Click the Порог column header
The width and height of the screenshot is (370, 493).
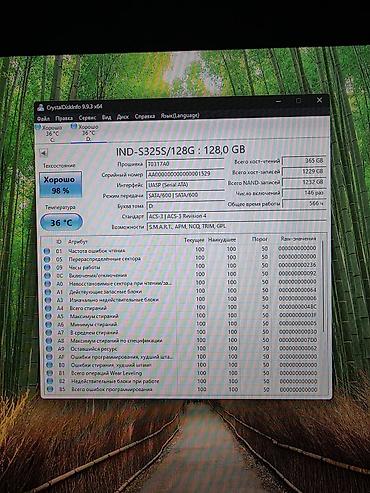pyautogui.click(x=260, y=239)
